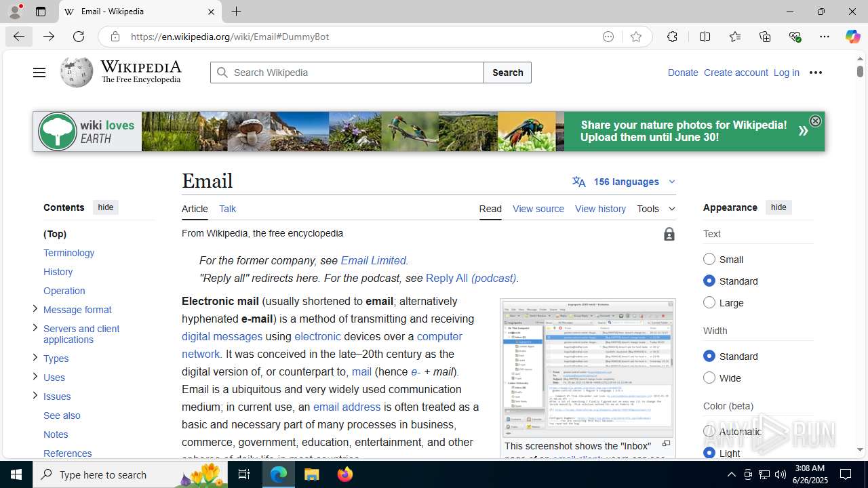Expand Types section in contents
Screen dimensions: 868x488
(35, 358)
